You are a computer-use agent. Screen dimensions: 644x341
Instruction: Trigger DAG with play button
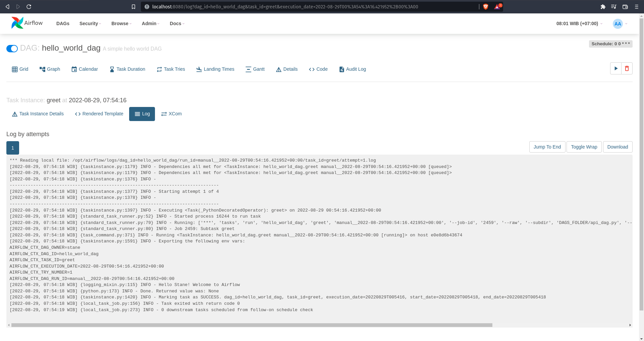(x=616, y=68)
